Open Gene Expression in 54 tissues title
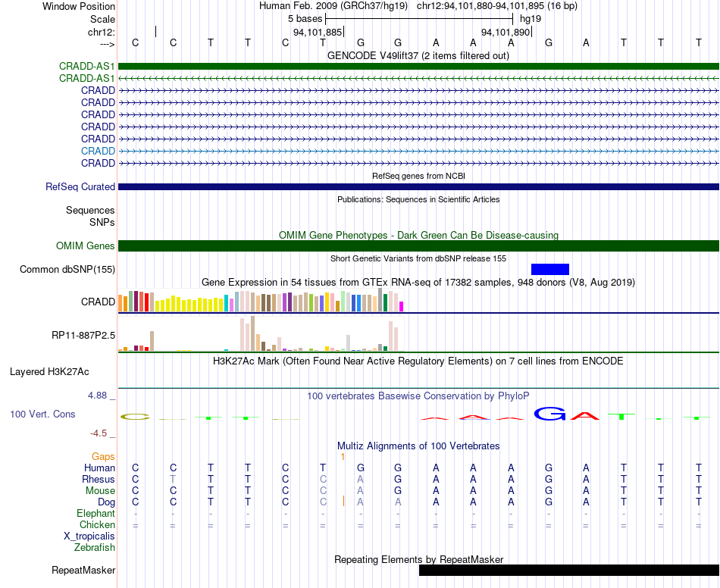Image resolution: width=720 pixels, height=588 pixels. [418, 283]
